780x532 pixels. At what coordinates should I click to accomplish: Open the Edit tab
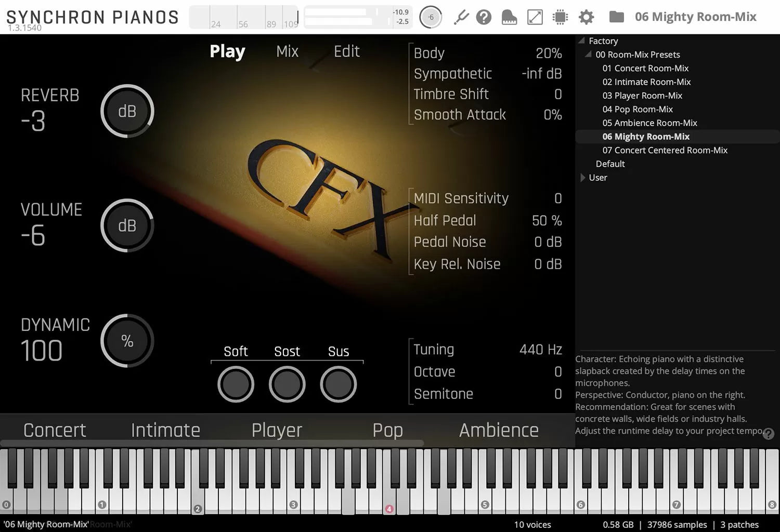pos(346,51)
